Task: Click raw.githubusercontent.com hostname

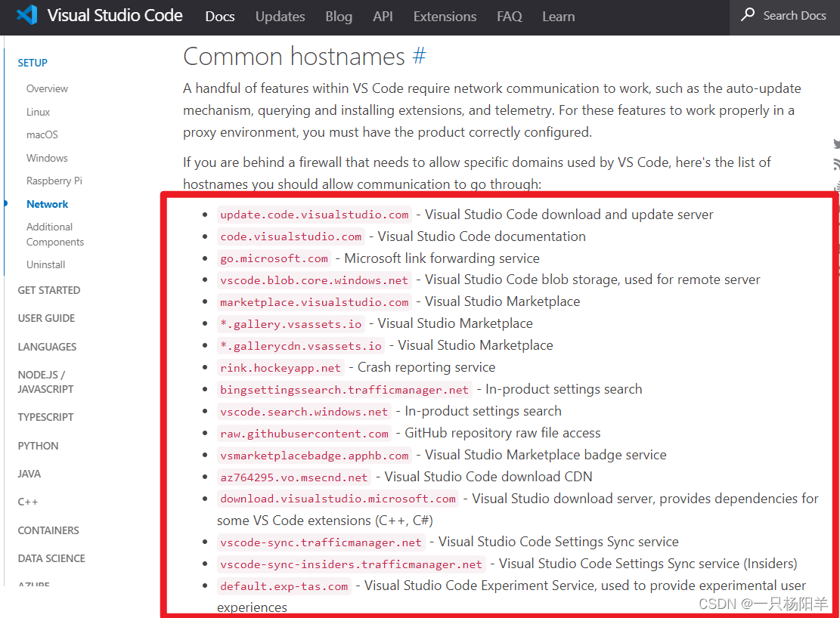Action: coord(304,434)
